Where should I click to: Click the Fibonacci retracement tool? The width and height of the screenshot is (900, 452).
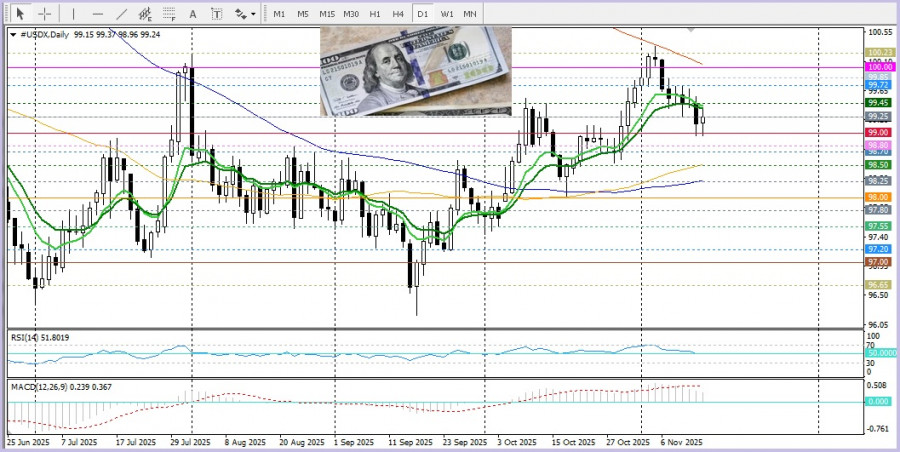[x=170, y=14]
